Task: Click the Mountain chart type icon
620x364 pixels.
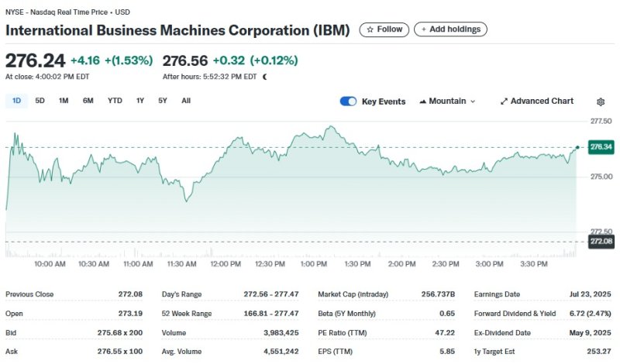Action: coord(422,101)
